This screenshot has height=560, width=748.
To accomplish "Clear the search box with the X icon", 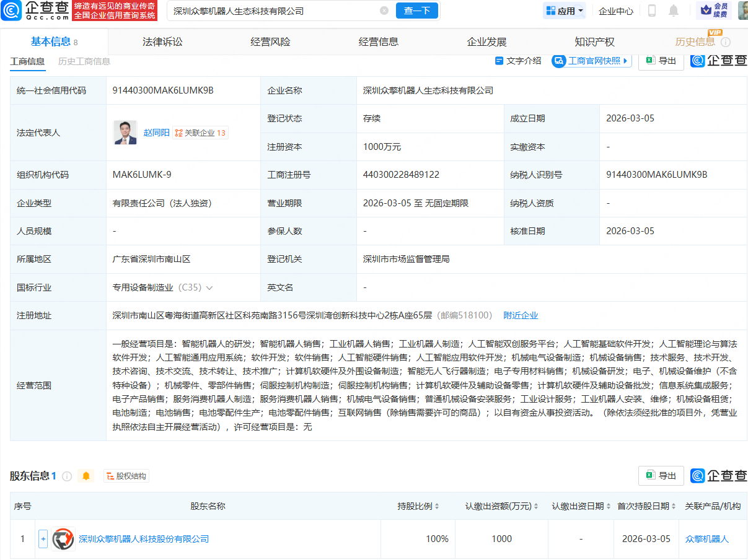I will point(384,10).
